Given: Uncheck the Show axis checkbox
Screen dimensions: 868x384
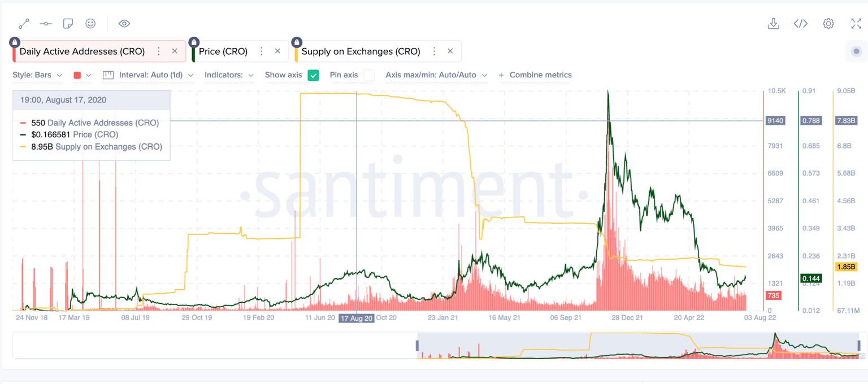Looking at the screenshot, I should (x=313, y=75).
